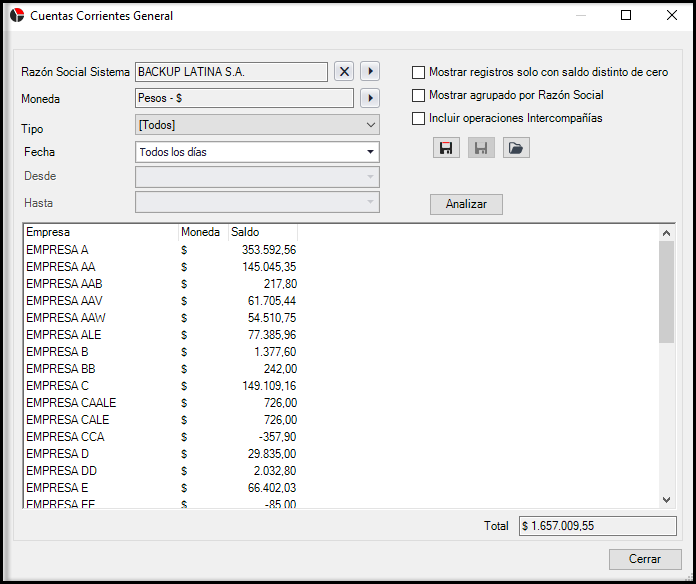The height and width of the screenshot is (584, 696).
Task: Click the red save filter icon
Action: click(x=446, y=148)
